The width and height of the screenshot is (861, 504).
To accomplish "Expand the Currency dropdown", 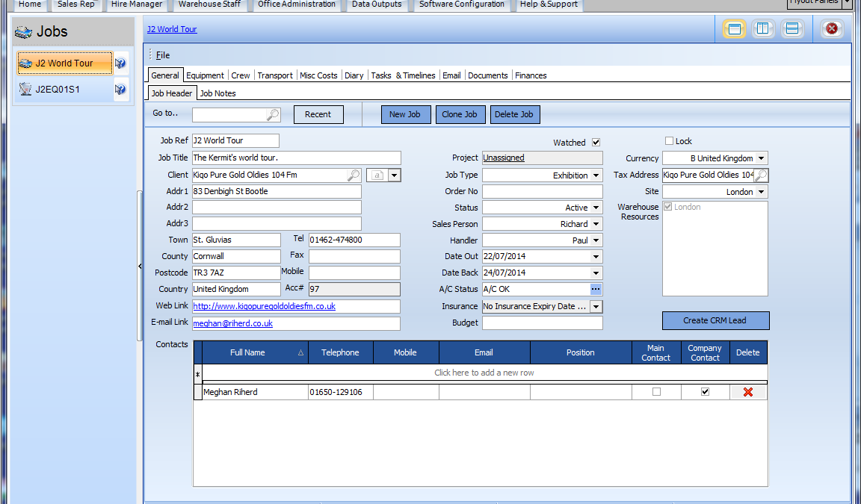I will coord(760,158).
